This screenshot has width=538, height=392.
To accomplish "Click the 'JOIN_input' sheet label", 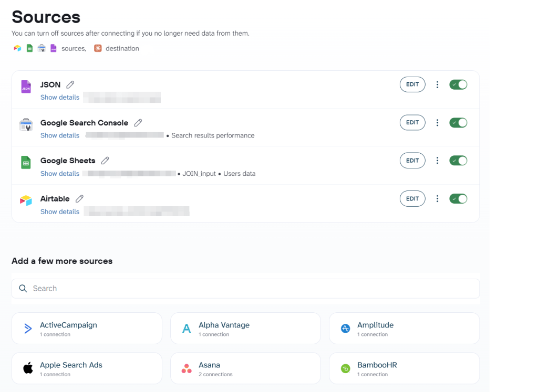I will 199,173.
